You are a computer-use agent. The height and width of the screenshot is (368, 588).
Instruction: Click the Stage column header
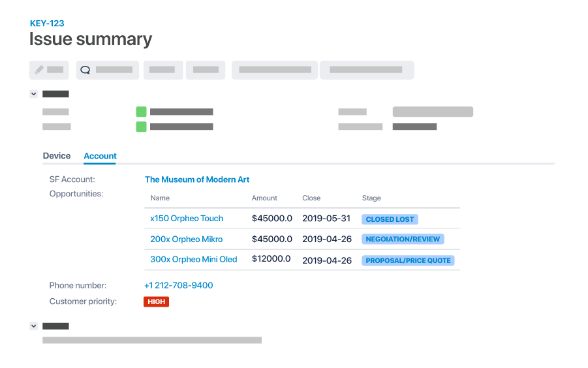(371, 198)
